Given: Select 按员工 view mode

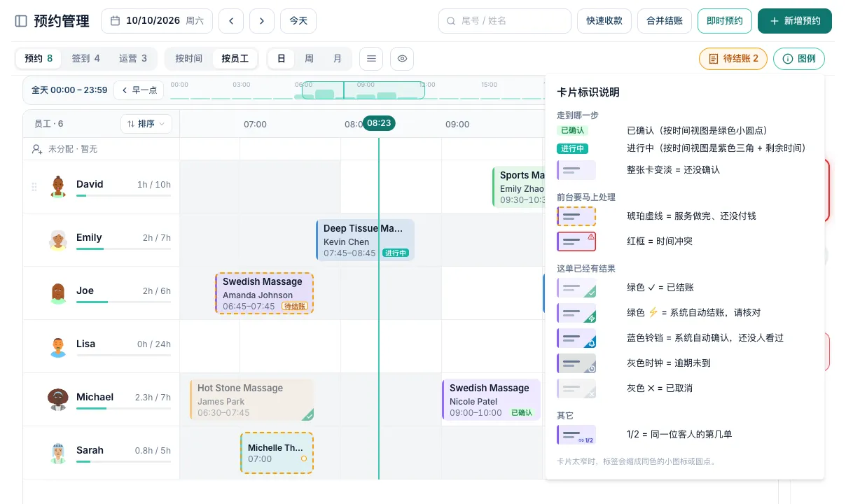Looking at the screenshot, I should (235, 59).
